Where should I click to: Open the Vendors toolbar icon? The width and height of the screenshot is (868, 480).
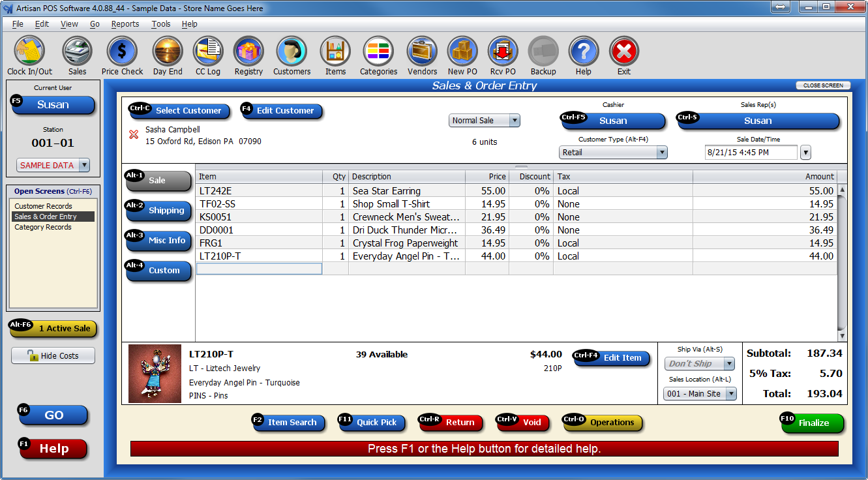click(422, 52)
